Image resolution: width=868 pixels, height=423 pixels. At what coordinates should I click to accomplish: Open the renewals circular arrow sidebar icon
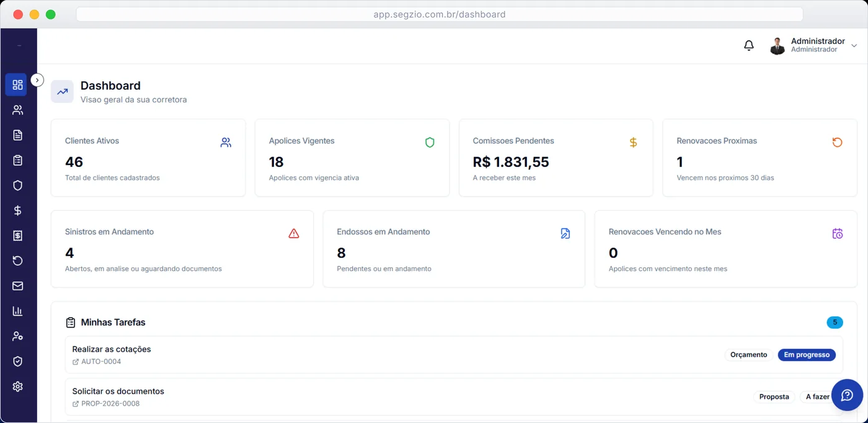(x=17, y=260)
